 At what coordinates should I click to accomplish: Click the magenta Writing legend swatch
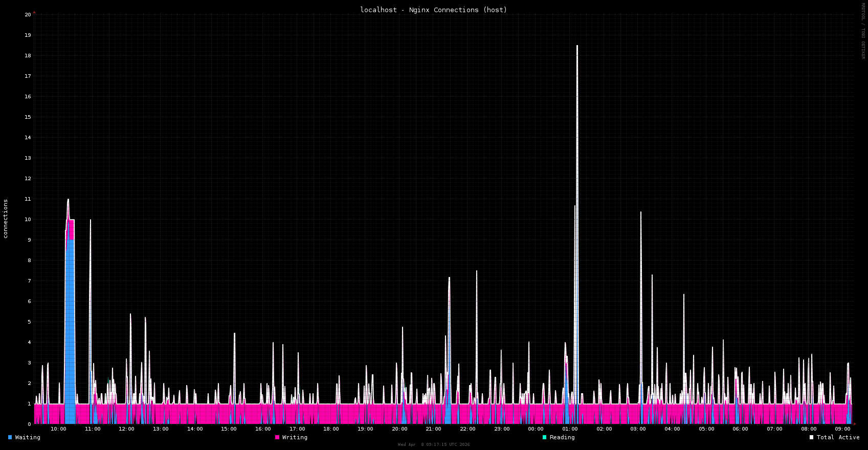[277, 437]
